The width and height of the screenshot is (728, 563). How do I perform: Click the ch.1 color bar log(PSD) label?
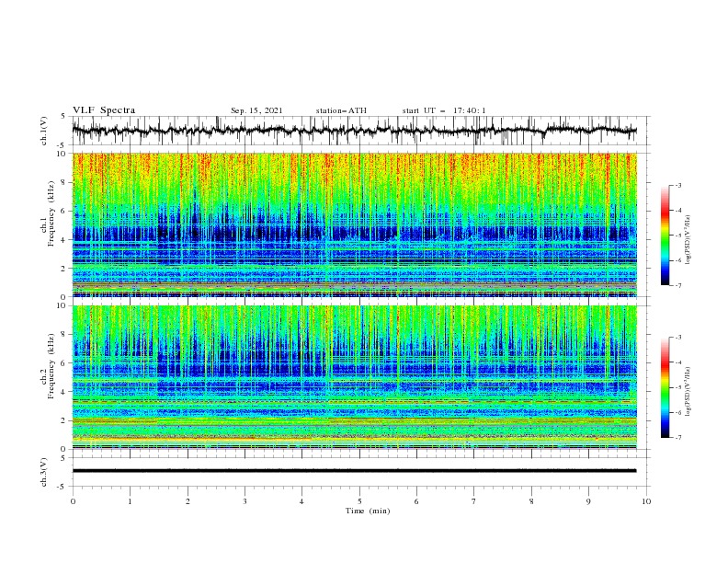coord(688,240)
